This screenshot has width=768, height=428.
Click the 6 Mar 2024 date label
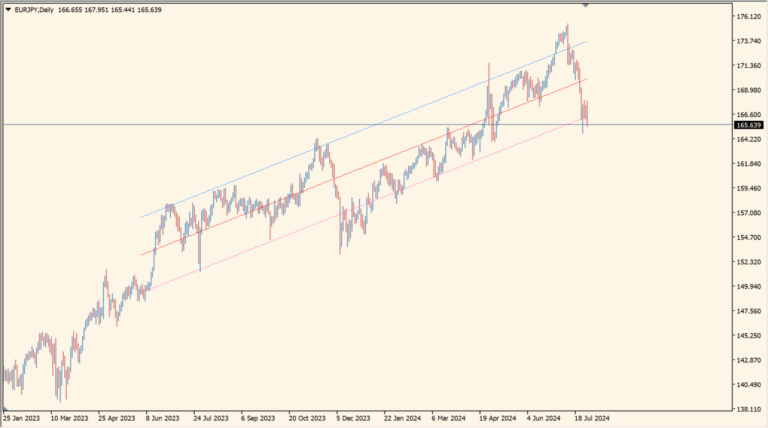(448, 418)
